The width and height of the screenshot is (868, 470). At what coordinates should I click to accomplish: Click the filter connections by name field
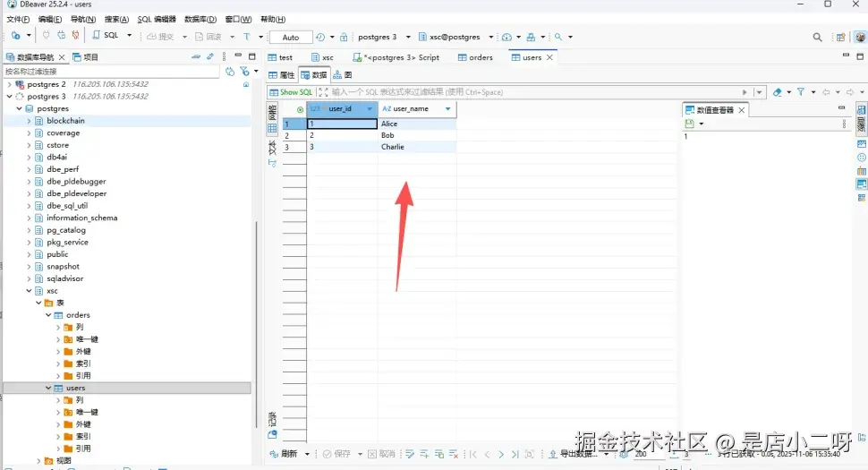tap(112, 72)
